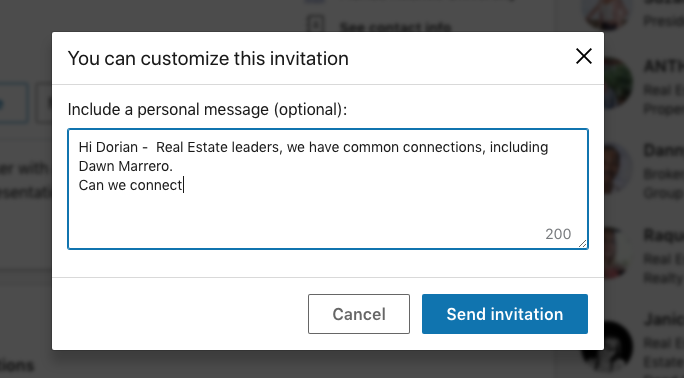
Task: Open the Raqu... profile avatar in sidebar
Action: tap(615, 253)
